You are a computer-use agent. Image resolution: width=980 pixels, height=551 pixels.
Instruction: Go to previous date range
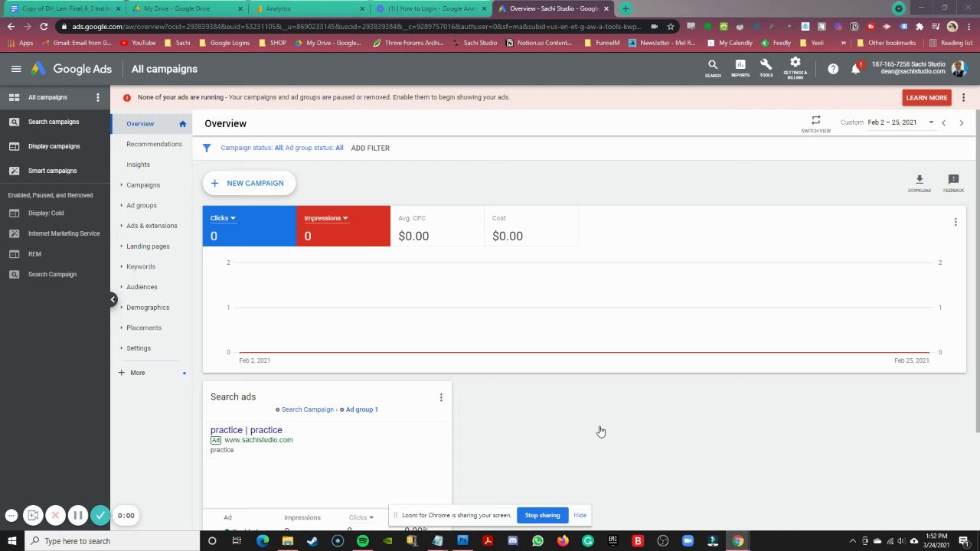(943, 122)
